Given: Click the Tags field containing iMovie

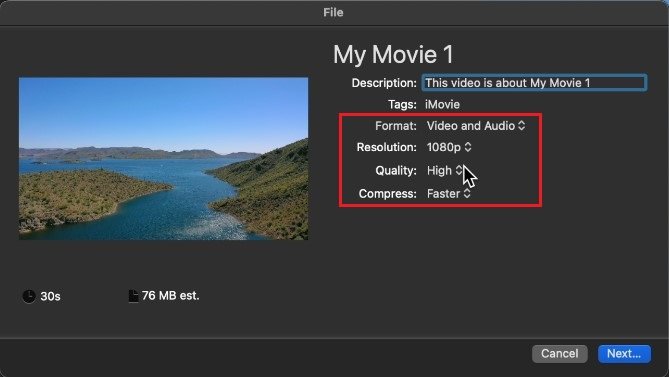Looking at the screenshot, I should click(442, 104).
